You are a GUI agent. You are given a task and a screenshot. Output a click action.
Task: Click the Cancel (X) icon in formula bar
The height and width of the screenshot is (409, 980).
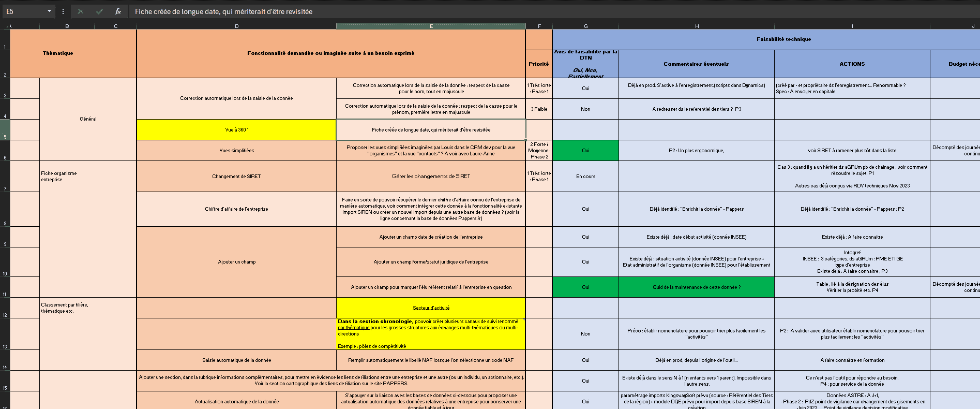[x=81, y=11]
